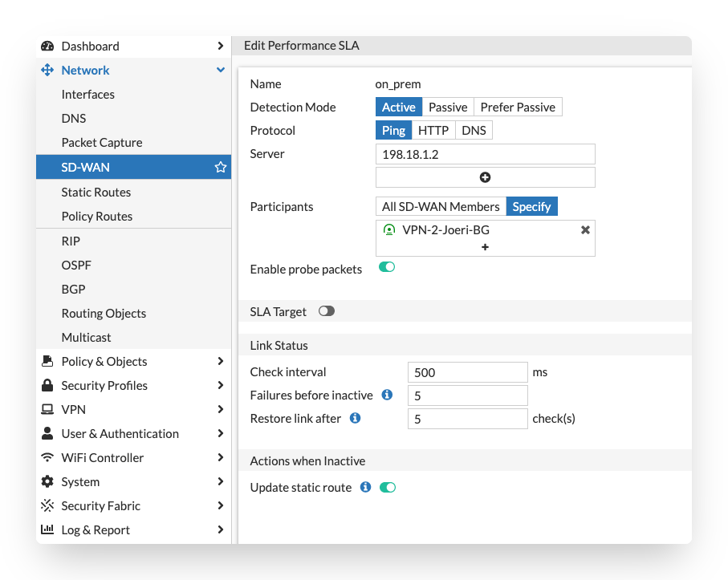Select All SD-WAN Members for participants

441,207
